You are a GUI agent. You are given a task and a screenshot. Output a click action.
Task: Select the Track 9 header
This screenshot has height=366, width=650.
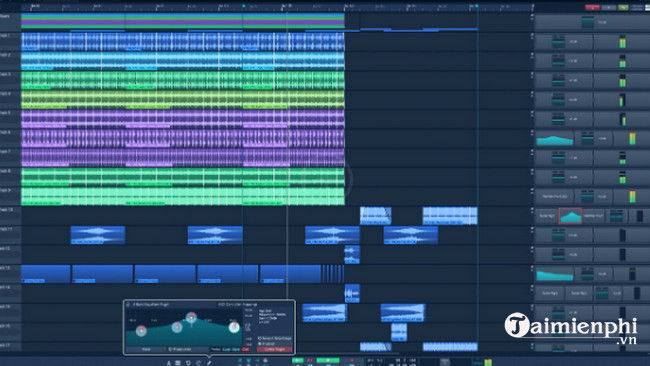click(10, 196)
